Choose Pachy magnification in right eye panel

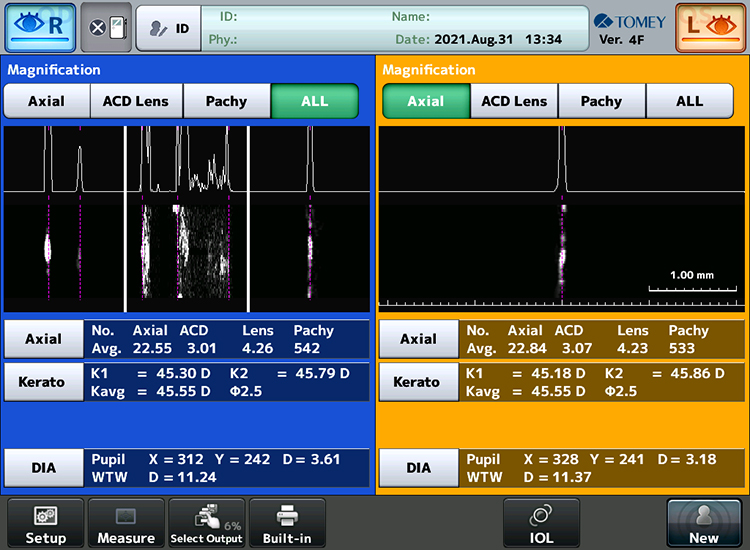[x=227, y=101]
